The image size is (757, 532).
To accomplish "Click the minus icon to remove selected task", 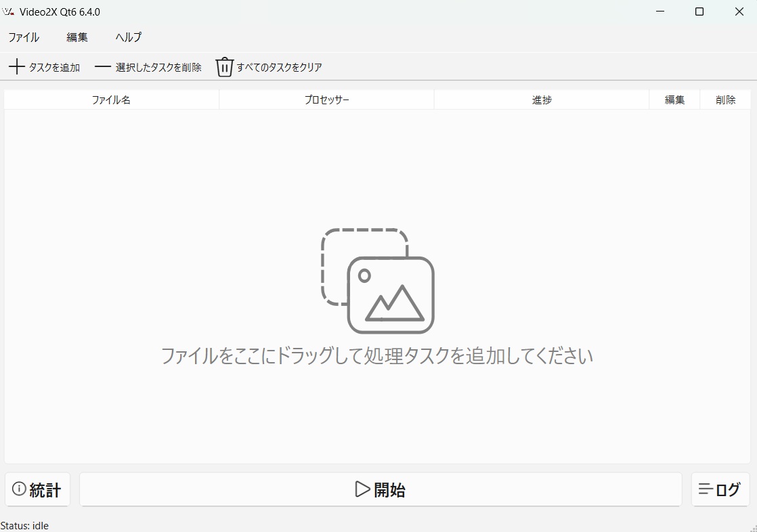I will 103,67.
